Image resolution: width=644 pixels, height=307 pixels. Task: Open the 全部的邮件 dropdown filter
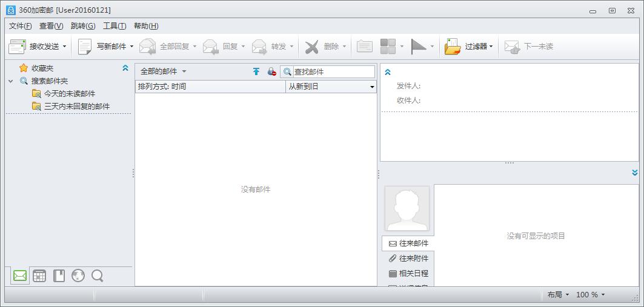pyautogui.click(x=163, y=71)
